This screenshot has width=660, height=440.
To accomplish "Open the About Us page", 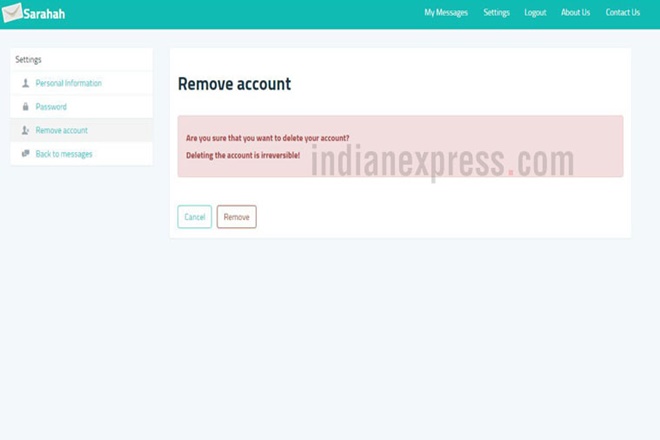I will coord(575,13).
